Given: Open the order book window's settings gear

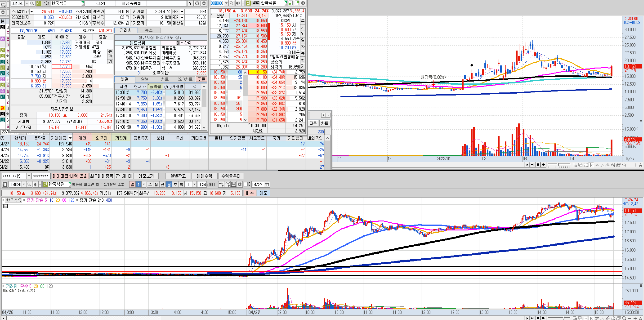Looking at the screenshot, I should [303, 3].
